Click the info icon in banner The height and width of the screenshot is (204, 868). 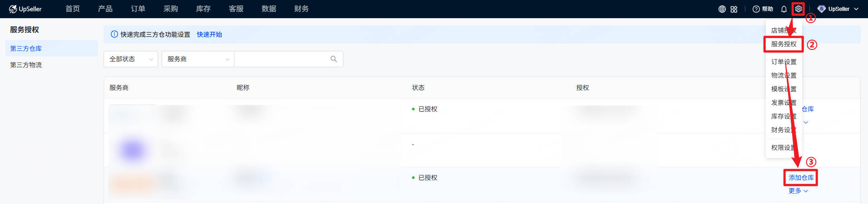click(x=114, y=35)
